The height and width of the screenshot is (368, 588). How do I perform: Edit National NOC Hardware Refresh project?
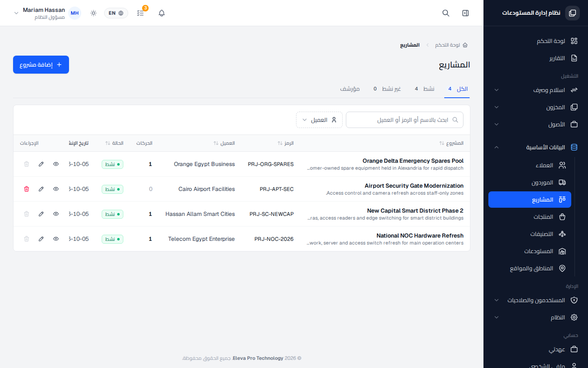(41, 239)
